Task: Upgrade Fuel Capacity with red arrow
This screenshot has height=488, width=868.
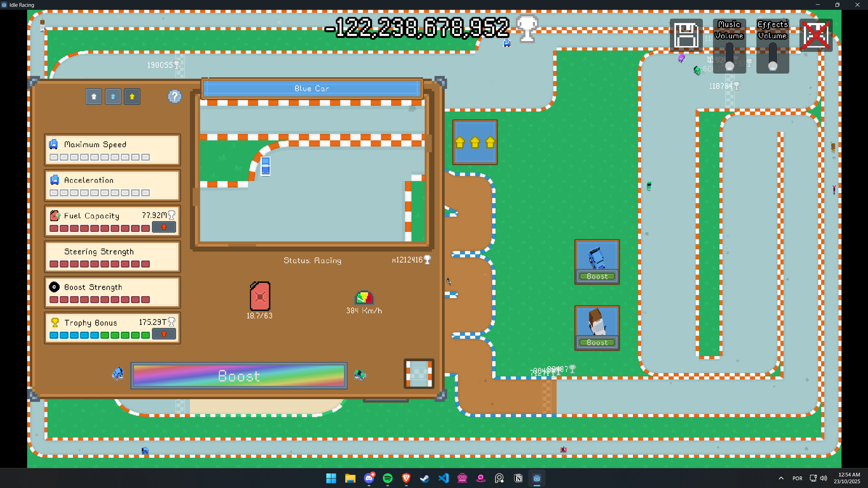Action: [x=164, y=227]
